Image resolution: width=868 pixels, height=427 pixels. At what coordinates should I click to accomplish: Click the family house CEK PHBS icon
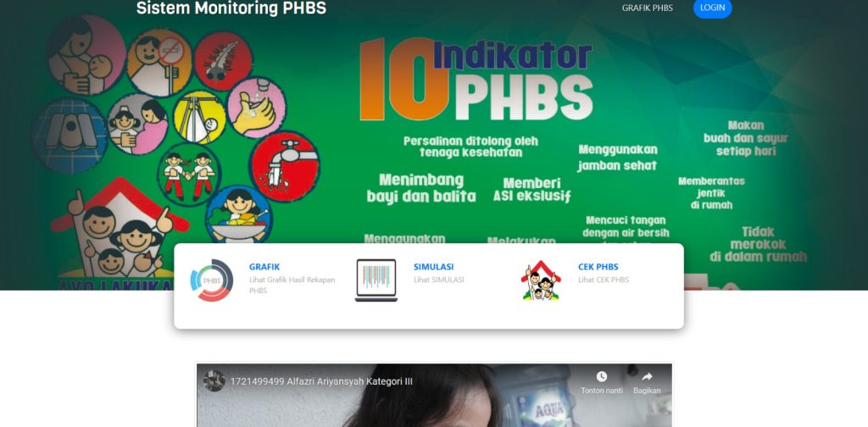coord(541,280)
